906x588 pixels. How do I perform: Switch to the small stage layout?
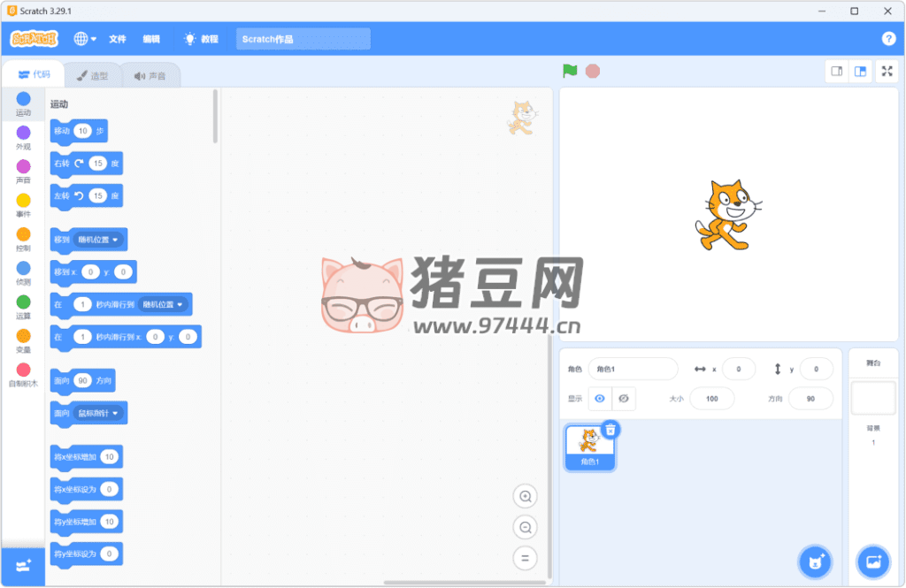click(x=836, y=72)
